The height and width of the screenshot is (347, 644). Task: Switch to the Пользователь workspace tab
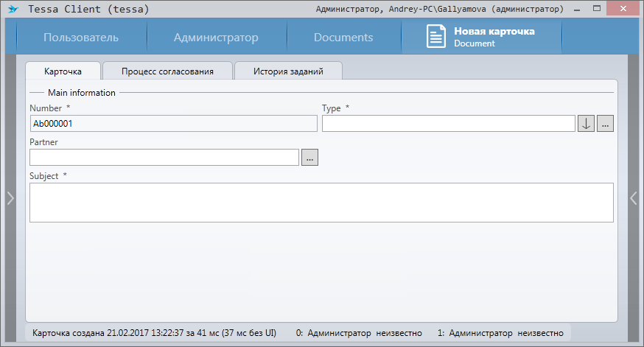(81, 38)
